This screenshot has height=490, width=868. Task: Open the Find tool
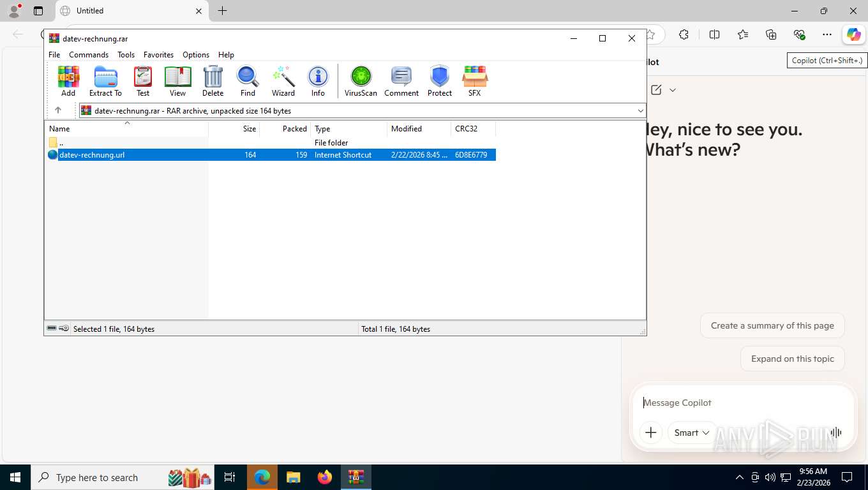click(248, 81)
